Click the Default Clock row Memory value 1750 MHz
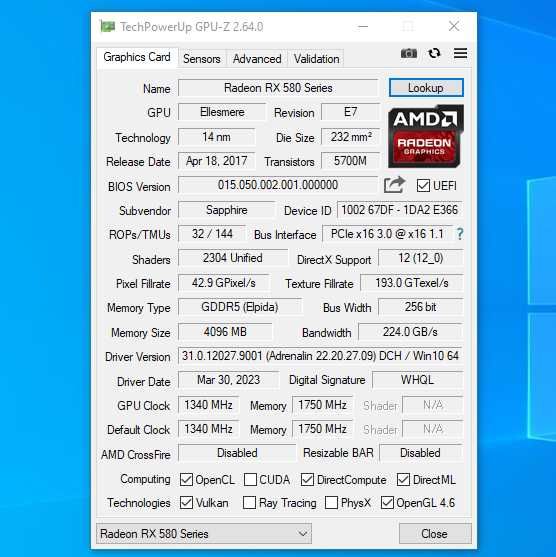This screenshot has width=556, height=557. pos(322,429)
